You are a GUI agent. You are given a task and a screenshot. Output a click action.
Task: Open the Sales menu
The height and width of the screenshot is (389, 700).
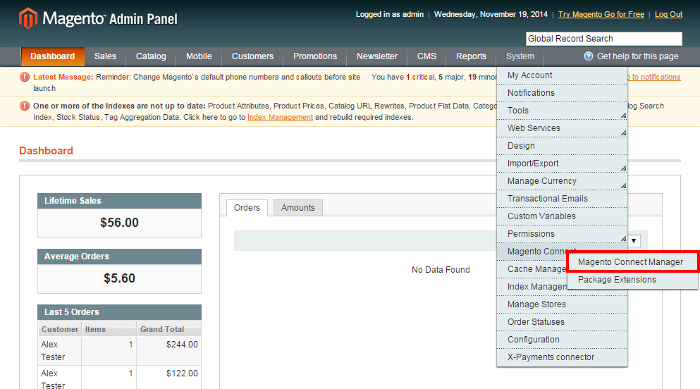point(105,56)
